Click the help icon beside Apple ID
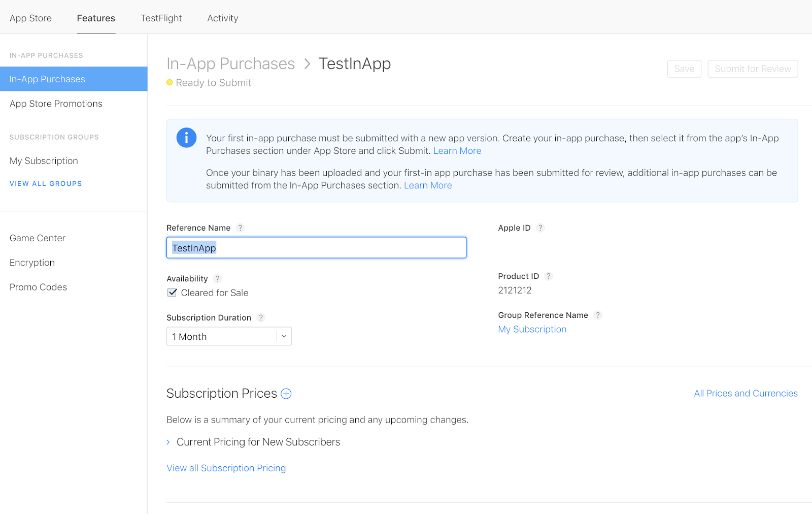Image resolution: width=812 pixels, height=514 pixels. tap(540, 228)
